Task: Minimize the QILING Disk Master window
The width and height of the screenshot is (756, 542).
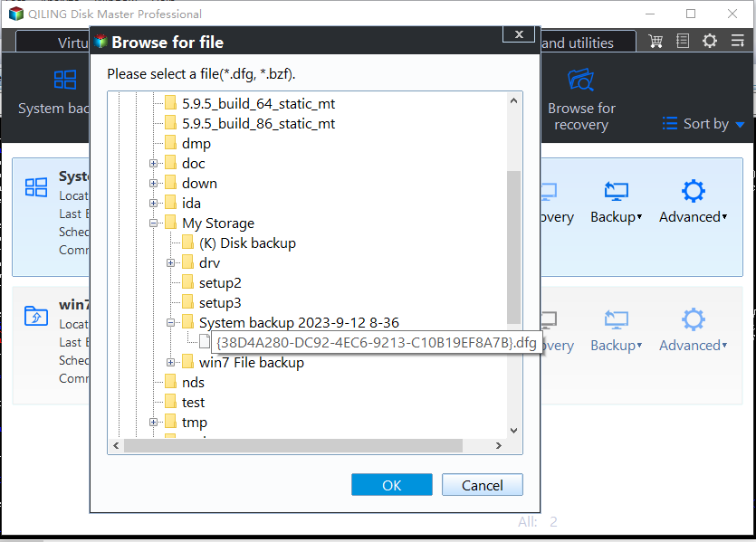Action: [650, 14]
